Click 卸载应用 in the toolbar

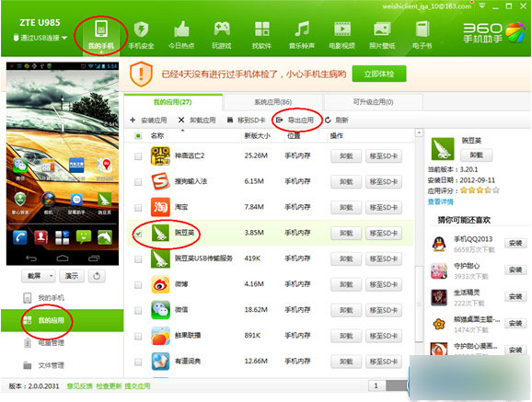point(197,121)
